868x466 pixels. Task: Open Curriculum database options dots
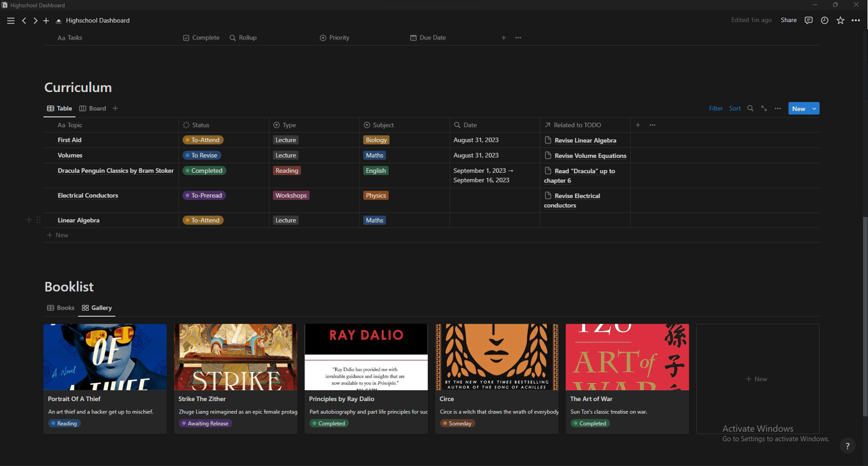point(778,108)
